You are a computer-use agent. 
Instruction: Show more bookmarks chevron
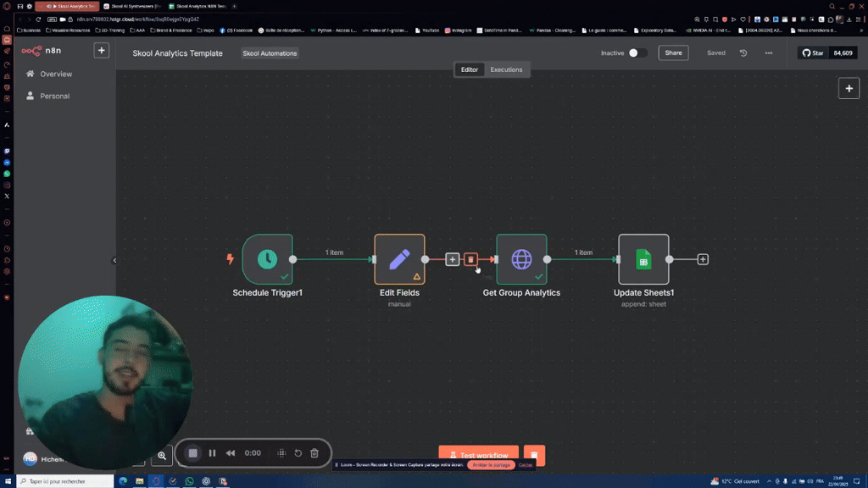click(x=861, y=30)
